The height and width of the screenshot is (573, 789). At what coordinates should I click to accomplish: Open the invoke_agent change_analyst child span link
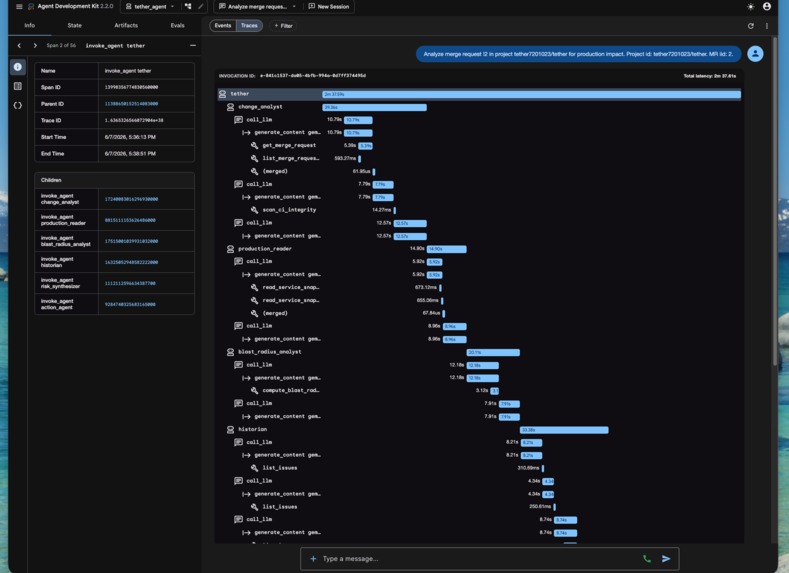(131, 199)
